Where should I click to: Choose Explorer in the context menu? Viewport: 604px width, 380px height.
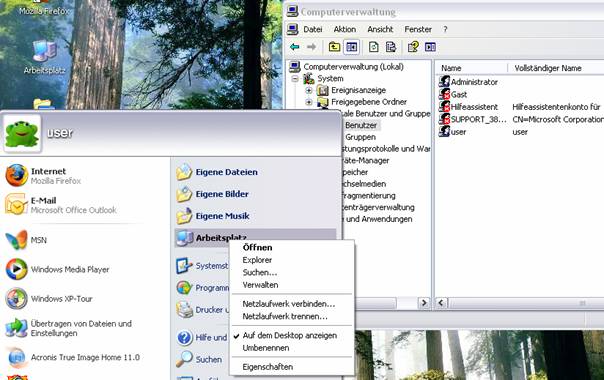pyautogui.click(x=292, y=260)
